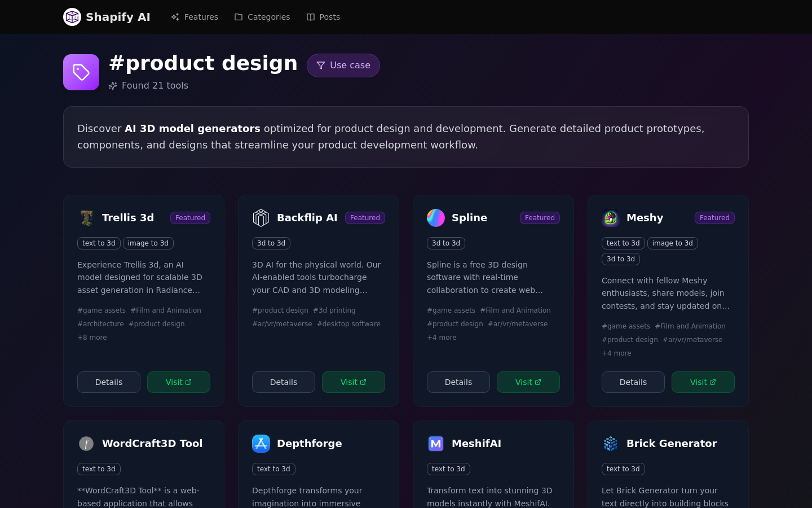The width and height of the screenshot is (812, 508).
Task: Click the Spline card title
Action: tap(469, 218)
